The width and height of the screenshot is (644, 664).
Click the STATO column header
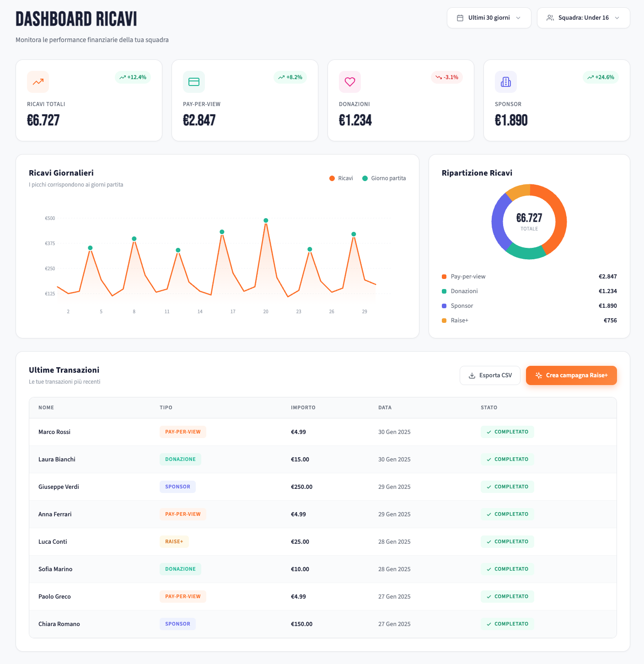click(x=489, y=407)
